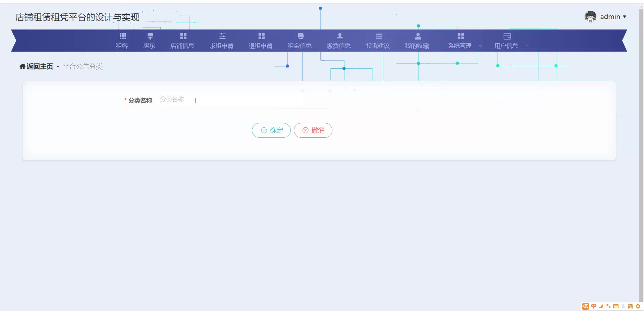The image size is (644, 311).
Task: Click the IME user account icon
Action: 623,306
